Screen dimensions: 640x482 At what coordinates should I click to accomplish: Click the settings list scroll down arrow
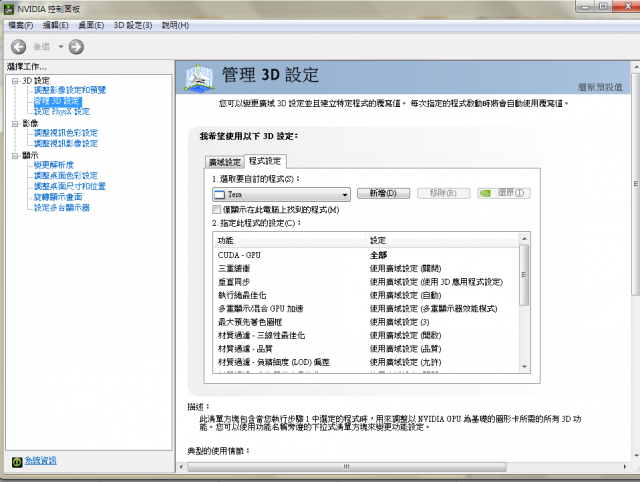(524, 367)
